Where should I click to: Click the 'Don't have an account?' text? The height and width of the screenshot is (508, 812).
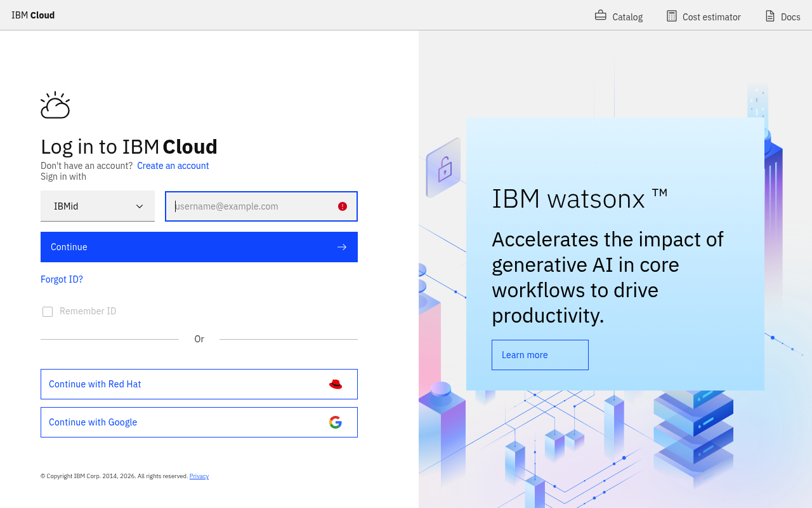point(87,166)
